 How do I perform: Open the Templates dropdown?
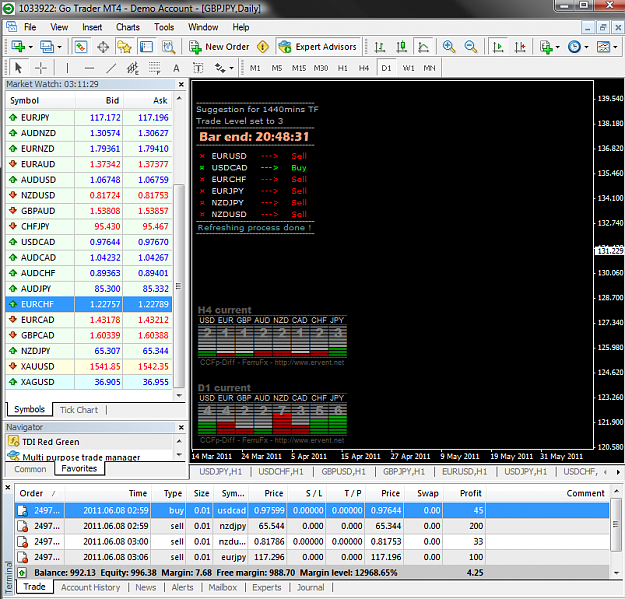tap(607, 47)
